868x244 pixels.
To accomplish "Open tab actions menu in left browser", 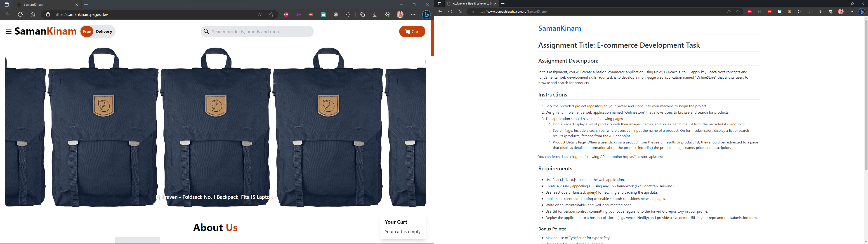I will pyautogui.click(x=7, y=5).
